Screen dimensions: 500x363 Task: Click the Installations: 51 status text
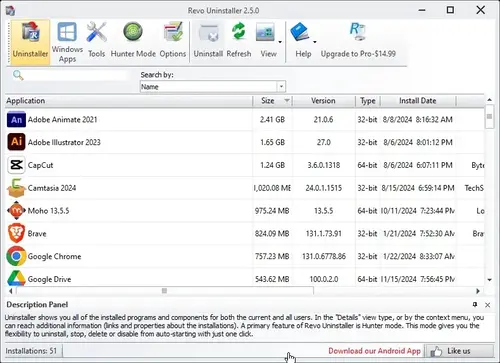[31, 351]
